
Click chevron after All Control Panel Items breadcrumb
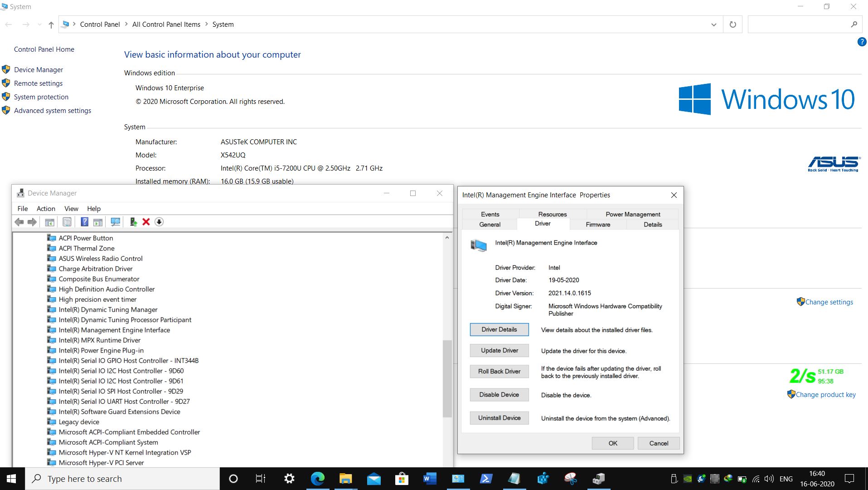click(206, 24)
